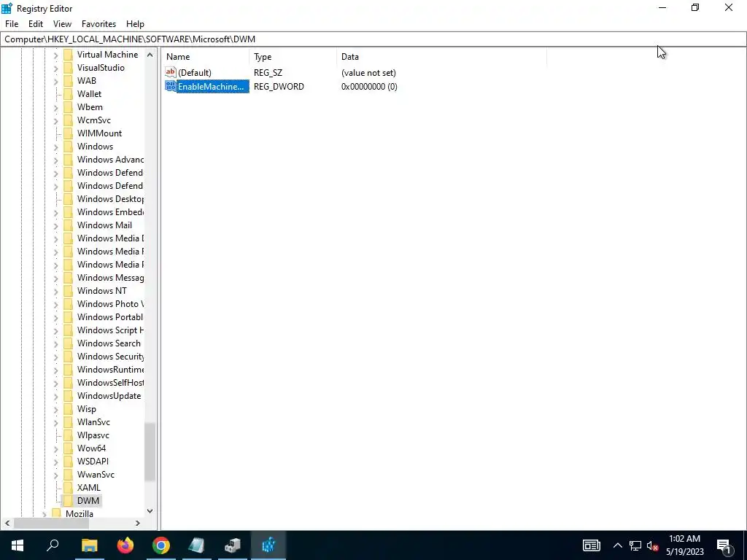Open File Explorer from the taskbar
747x560 pixels.
[89, 545]
